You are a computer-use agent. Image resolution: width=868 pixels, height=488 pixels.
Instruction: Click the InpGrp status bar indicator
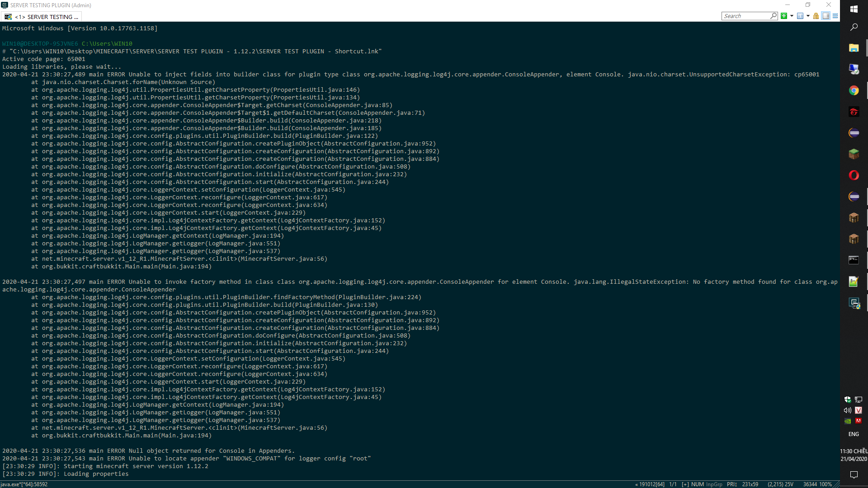(x=714, y=484)
